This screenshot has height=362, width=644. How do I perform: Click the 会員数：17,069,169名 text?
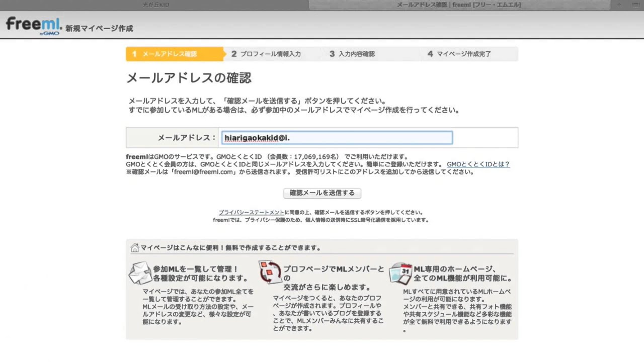pos(303,157)
